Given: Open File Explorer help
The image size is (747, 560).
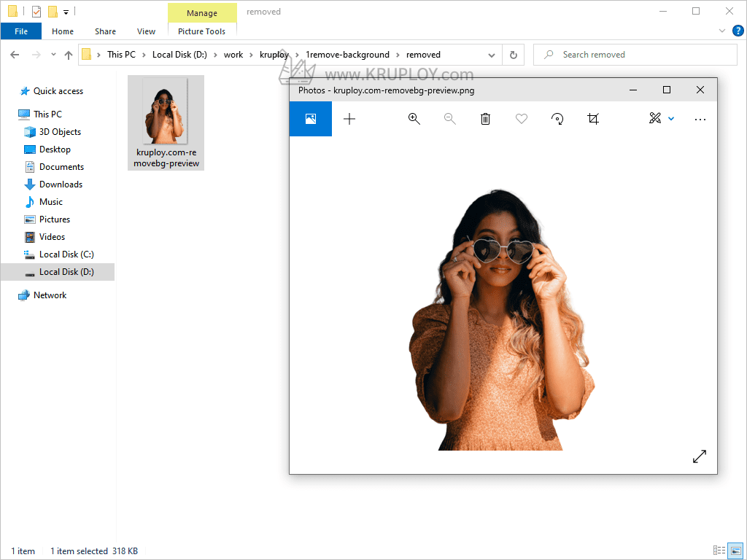Looking at the screenshot, I should coord(738,31).
